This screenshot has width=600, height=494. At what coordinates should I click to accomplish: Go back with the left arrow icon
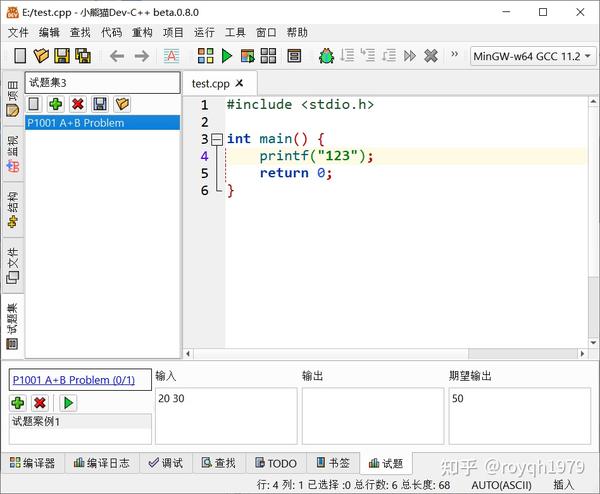117,56
